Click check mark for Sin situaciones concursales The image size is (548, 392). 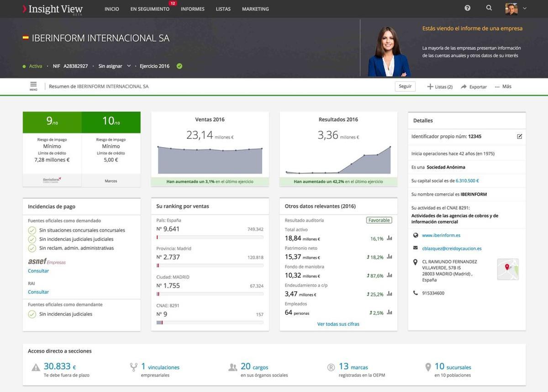pyautogui.click(x=32, y=230)
